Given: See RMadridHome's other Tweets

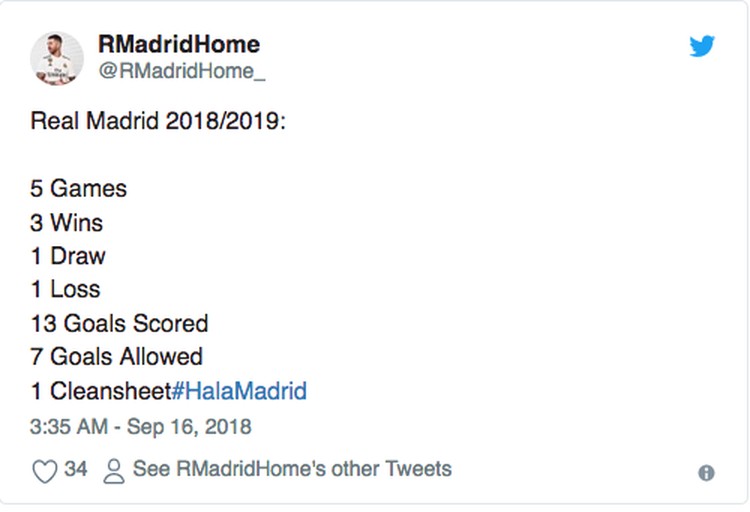Looking at the screenshot, I should [292, 468].
